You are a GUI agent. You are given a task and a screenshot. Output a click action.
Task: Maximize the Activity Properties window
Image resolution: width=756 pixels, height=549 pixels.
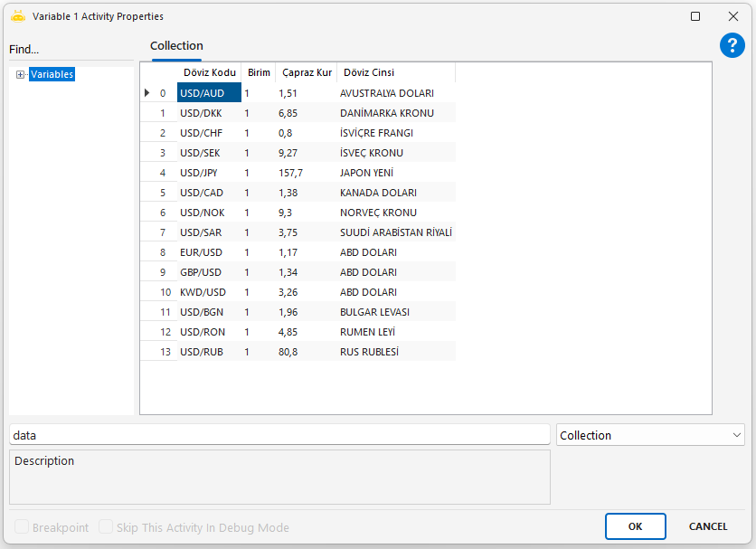tap(695, 16)
